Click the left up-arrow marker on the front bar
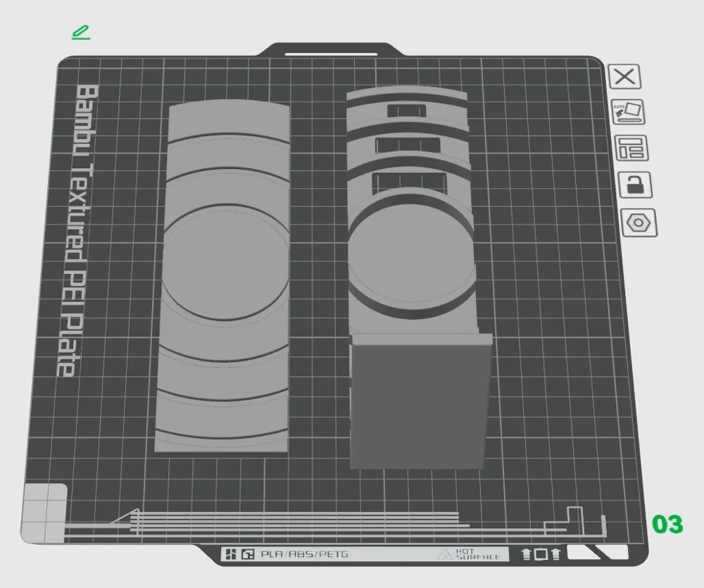The height and width of the screenshot is (588, 704). click(525, 555)
